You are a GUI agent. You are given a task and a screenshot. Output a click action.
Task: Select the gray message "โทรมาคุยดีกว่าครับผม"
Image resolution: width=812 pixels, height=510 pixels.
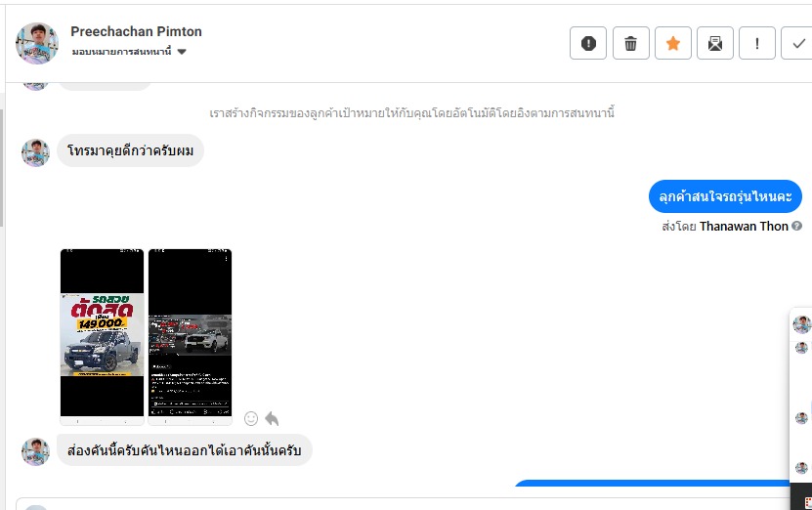(131, 150)
